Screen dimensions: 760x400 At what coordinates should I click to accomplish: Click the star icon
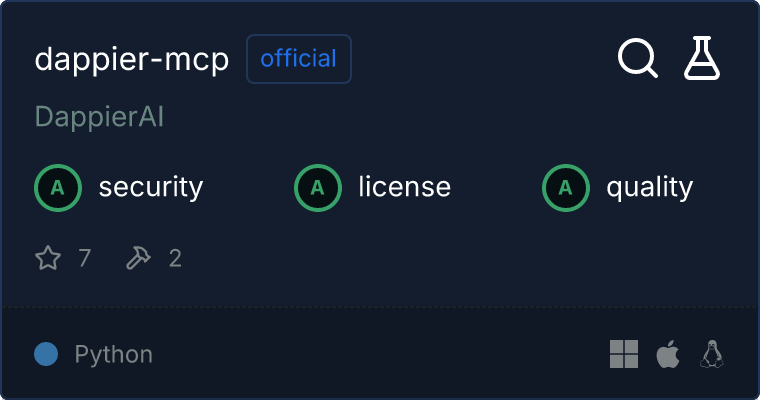point(48,259)
